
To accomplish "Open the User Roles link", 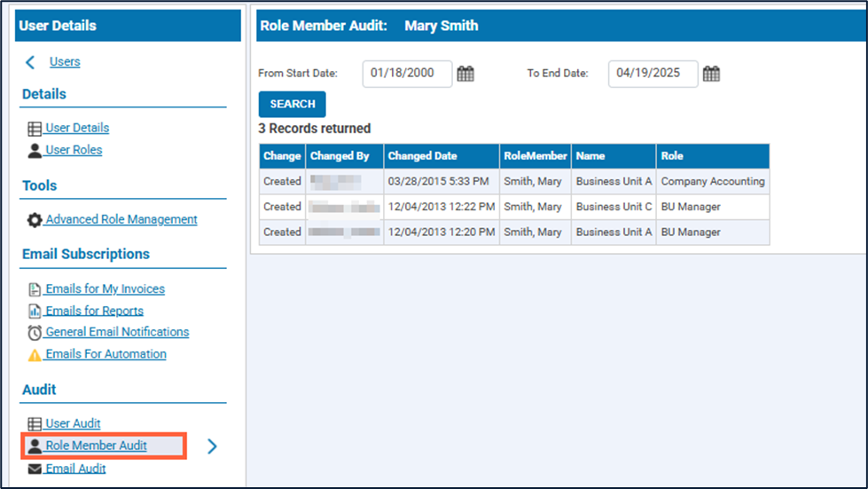I will coord(74,150).
